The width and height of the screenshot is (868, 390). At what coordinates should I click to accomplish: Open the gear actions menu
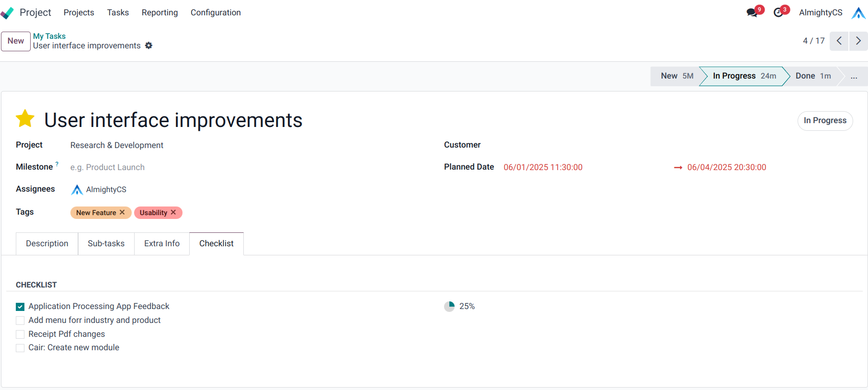point(149,46)
